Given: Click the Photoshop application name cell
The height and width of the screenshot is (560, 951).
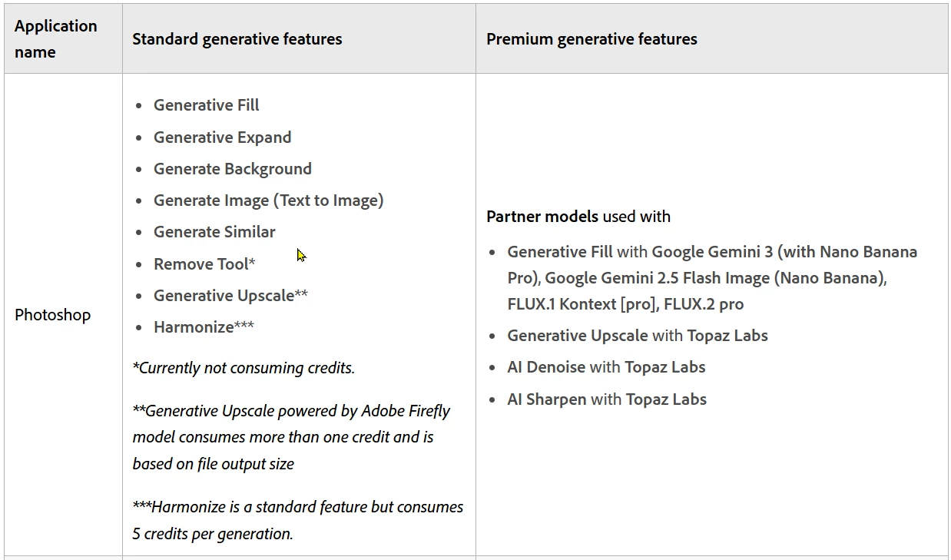Looking at the screenshot, I should [x=52, y=315].
